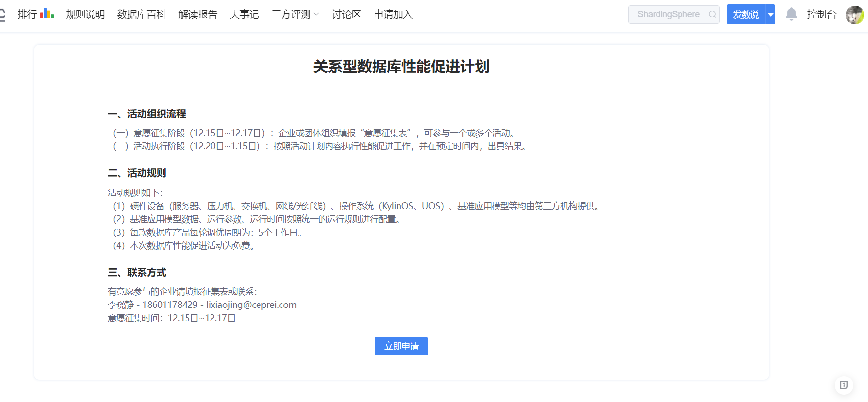Image resolution: width=868 pixels, height=402 pixels.
Task: Open the 规则说明 menu item
Action: coord(85,14)
